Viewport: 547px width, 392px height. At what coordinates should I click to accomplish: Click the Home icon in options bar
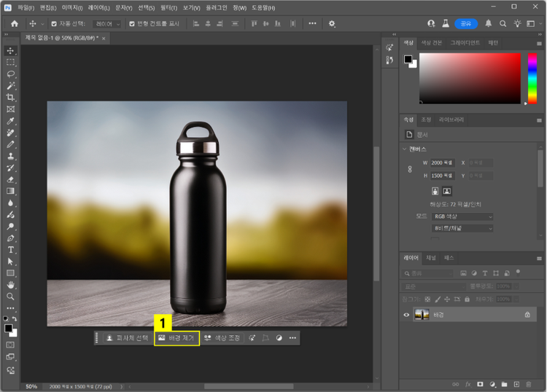click(14, 23)
